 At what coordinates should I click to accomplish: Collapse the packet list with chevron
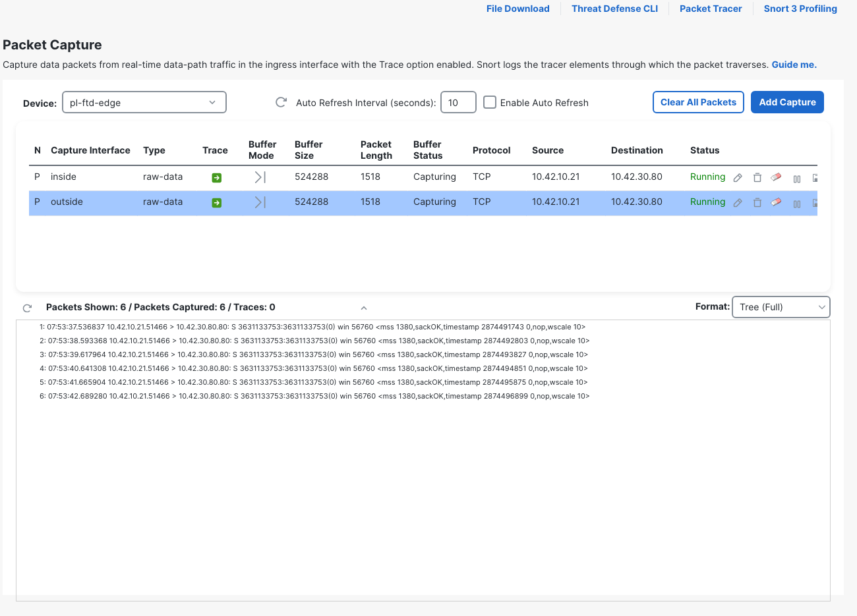point(364,308)
